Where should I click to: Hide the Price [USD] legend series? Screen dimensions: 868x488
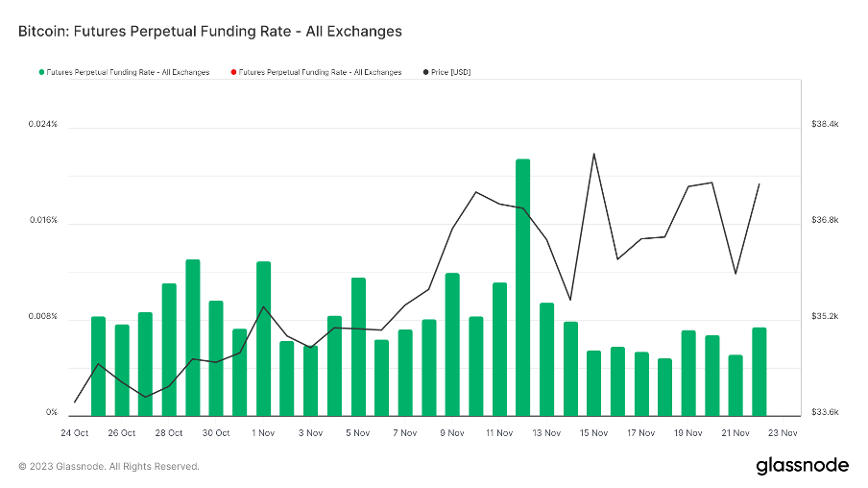click(x=451, y=72)
